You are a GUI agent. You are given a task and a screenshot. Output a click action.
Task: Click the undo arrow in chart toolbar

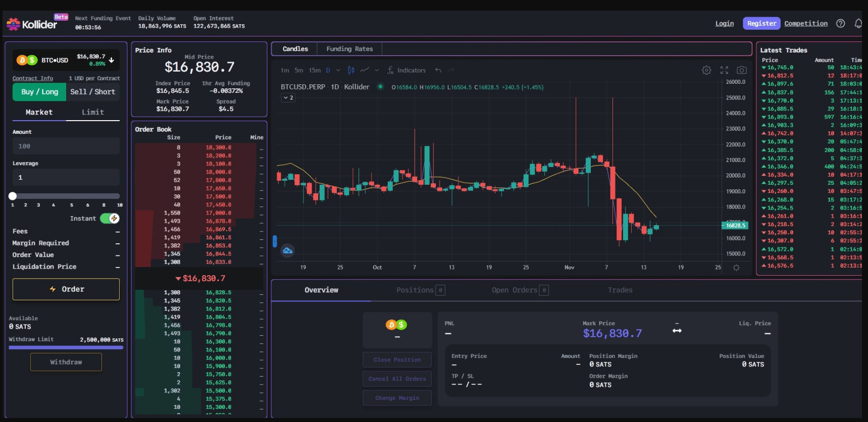coord(438,70)
